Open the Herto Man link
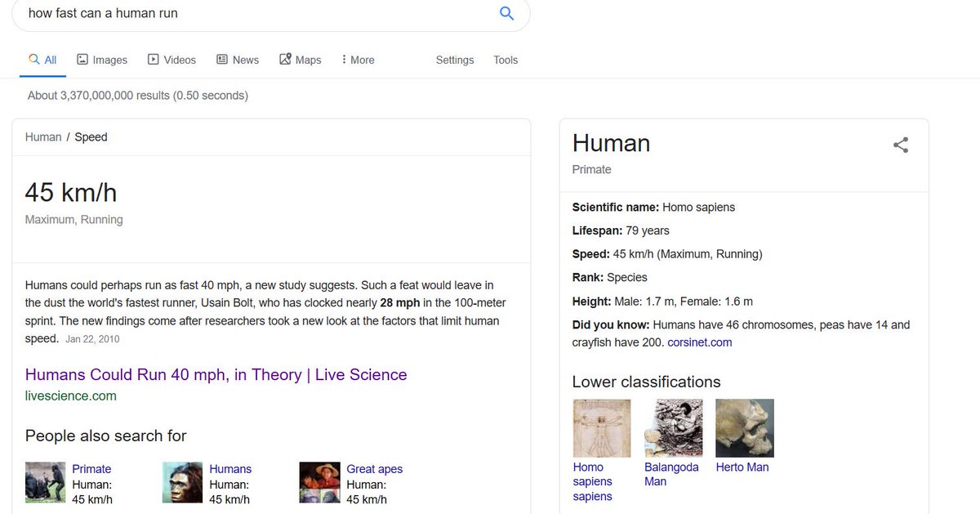This screenshot has height=514, width=980. click(742, 467)
